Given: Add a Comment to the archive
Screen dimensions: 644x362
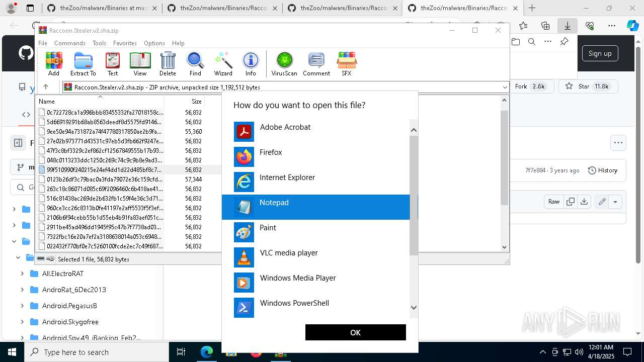Looking at the screenshot, I should click(316, 64).
